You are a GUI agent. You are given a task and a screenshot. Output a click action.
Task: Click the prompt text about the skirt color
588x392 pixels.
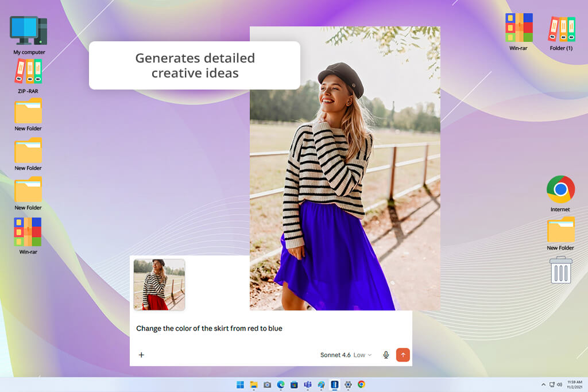click(x=209, y=328)
